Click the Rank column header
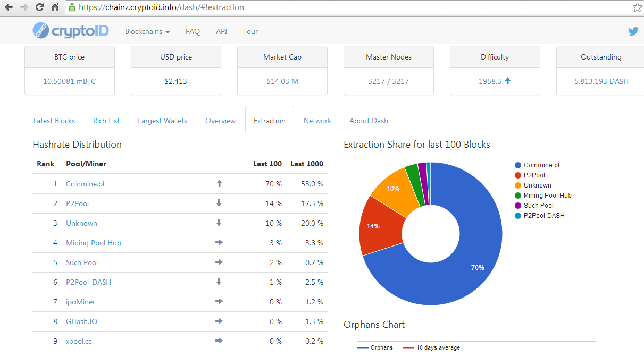Screen dimensions: 644x357 click(x=46, y=164)
